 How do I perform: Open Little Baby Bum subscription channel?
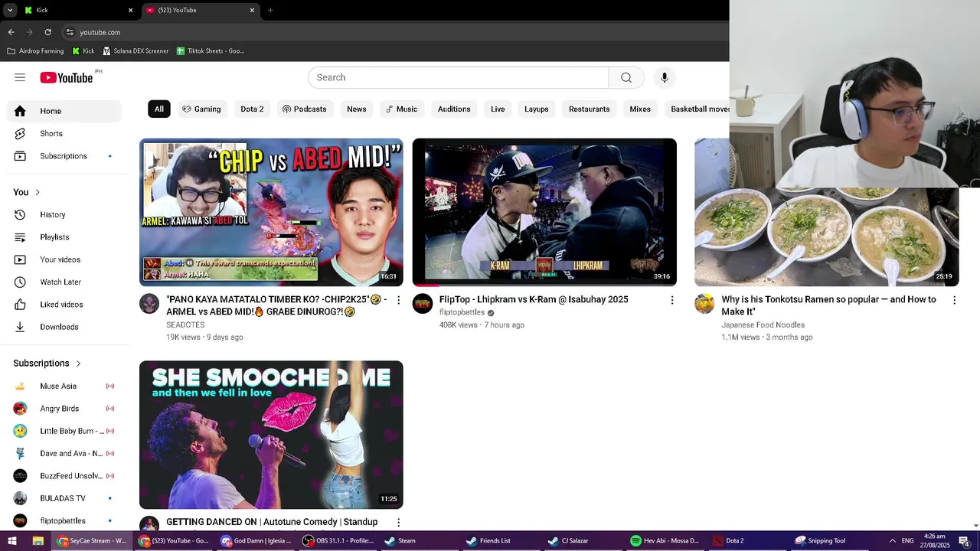64,431
